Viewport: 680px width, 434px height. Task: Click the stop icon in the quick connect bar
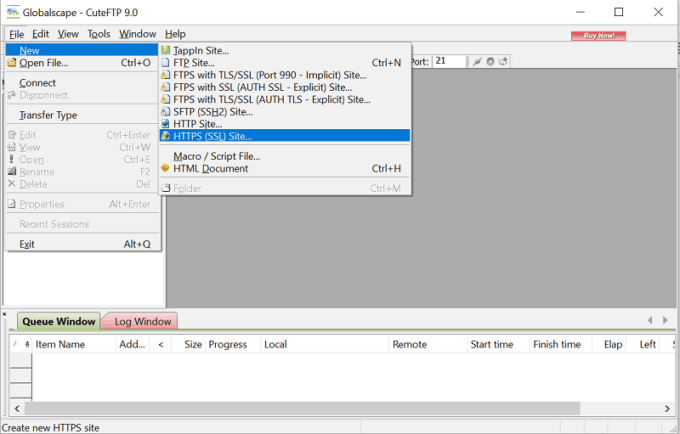pyautogui.click(x=490, y=62)
